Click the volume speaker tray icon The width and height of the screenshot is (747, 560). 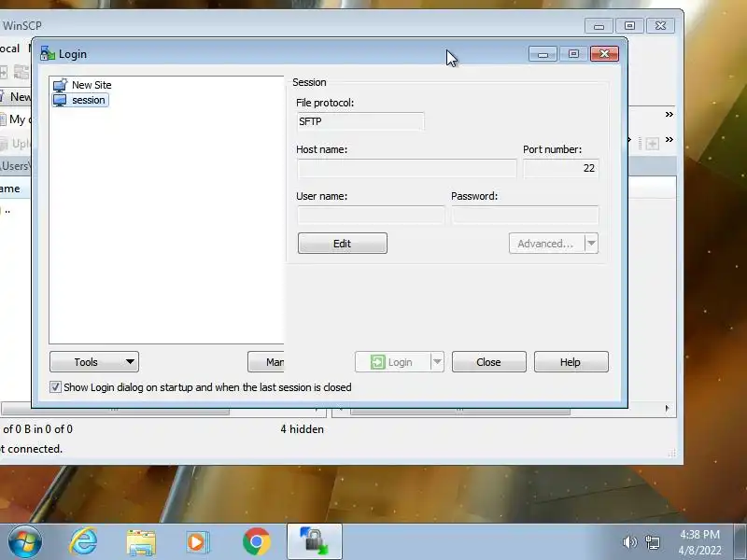628,542
